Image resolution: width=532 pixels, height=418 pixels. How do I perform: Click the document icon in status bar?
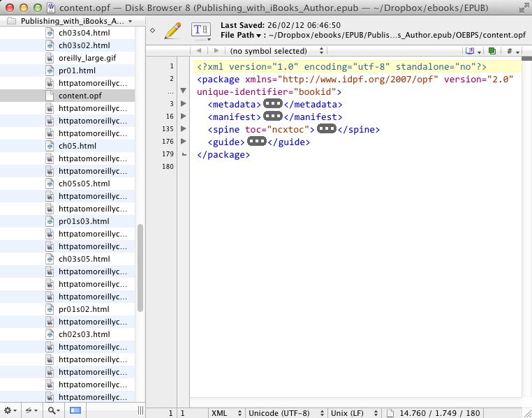390,413
